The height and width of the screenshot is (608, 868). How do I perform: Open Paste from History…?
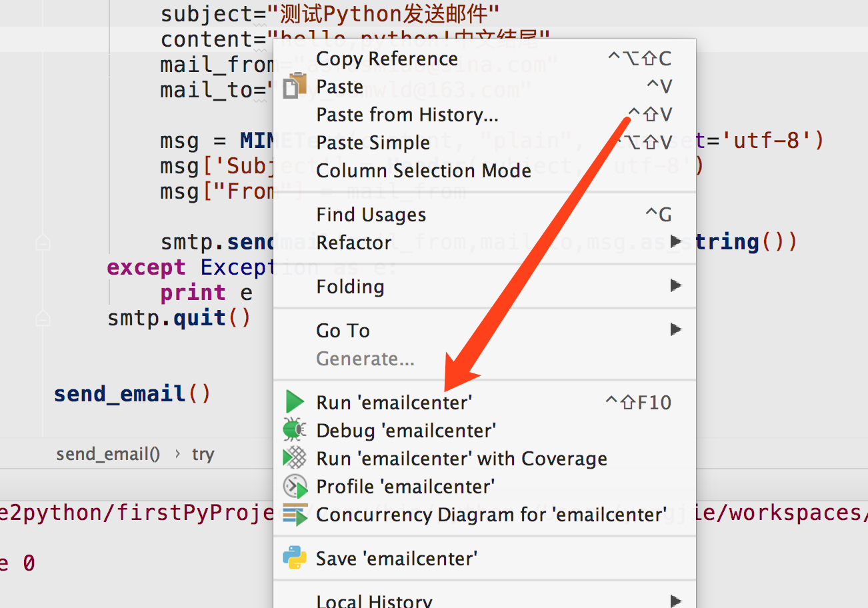[x=485, y=115]
